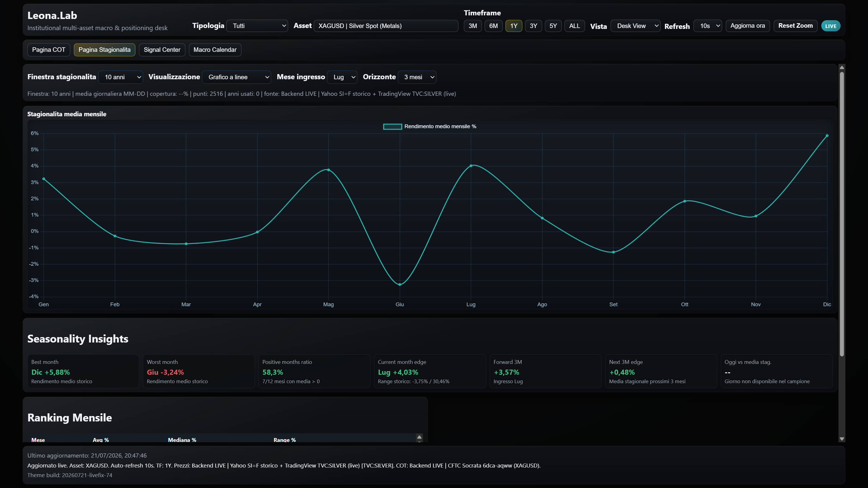Click the Reset Zoom button
The image size is (868, 488).
pos(795,26)
